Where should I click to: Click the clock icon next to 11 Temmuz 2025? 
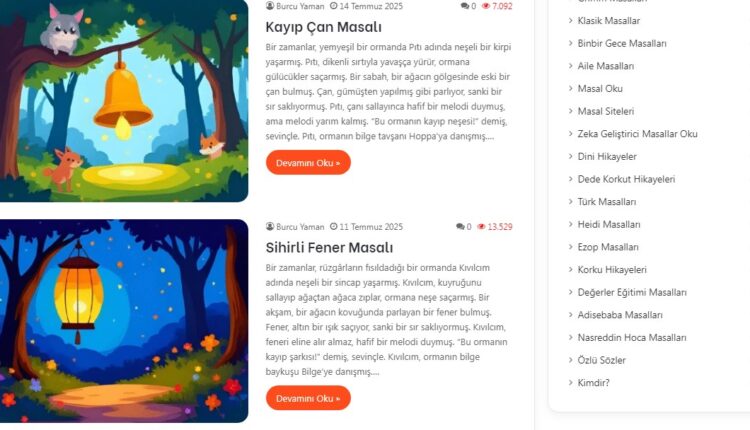point(333,226)
